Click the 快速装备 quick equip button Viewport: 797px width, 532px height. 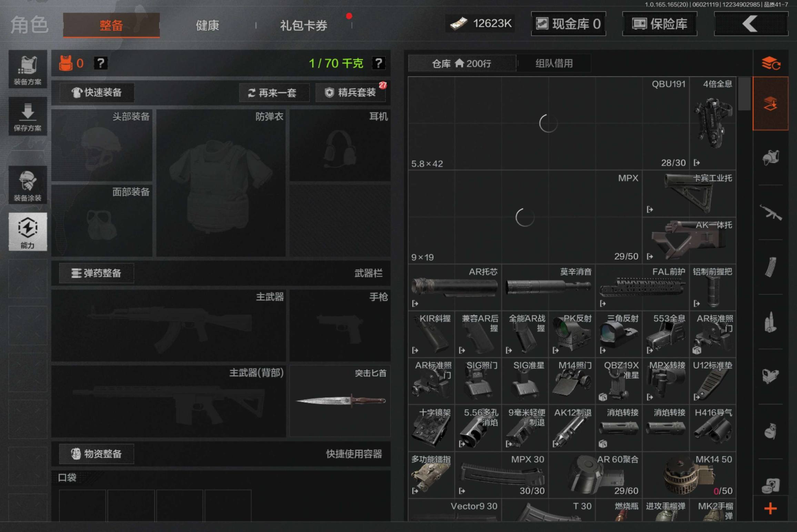pyautogui.click(x=97, y=92)
